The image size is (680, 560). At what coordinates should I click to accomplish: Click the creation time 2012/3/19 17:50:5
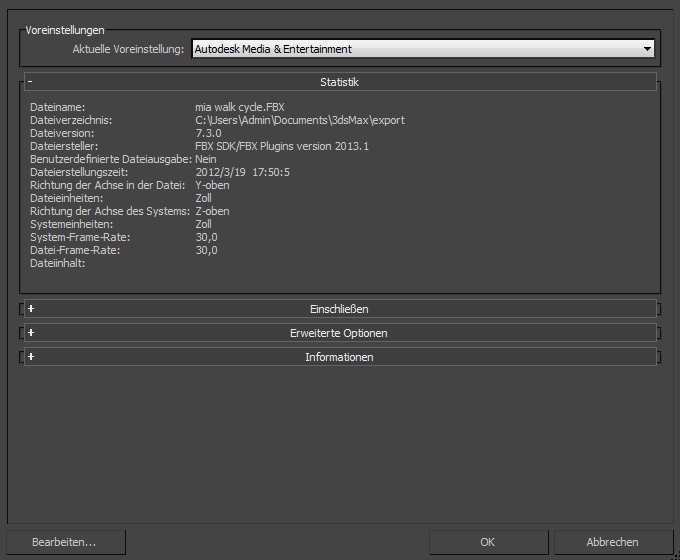(x=242, y=172)
